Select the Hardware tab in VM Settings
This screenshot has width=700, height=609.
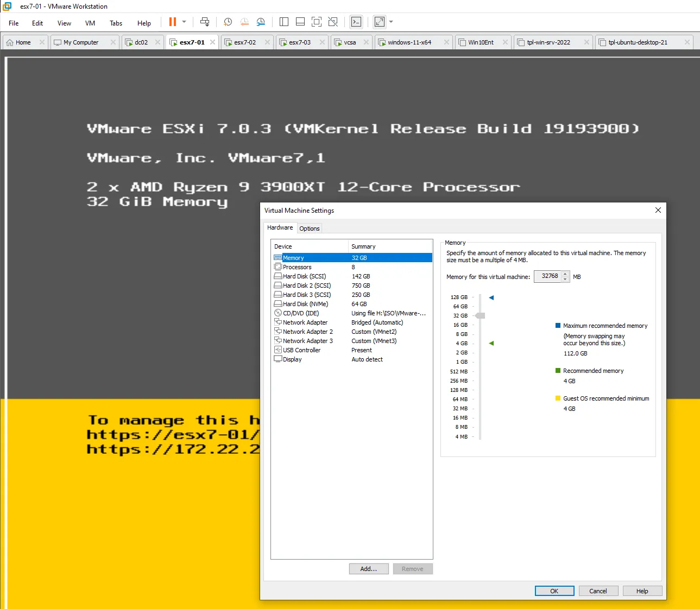[280, 227]
